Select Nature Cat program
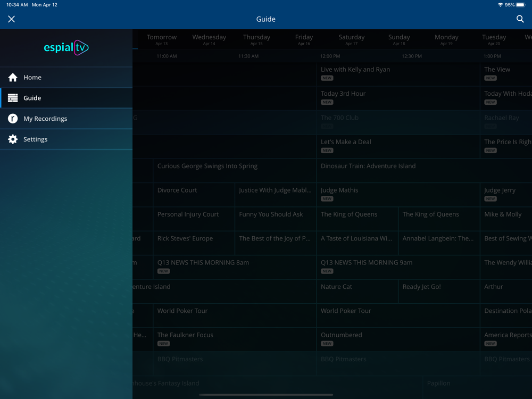 coord(358,291)
